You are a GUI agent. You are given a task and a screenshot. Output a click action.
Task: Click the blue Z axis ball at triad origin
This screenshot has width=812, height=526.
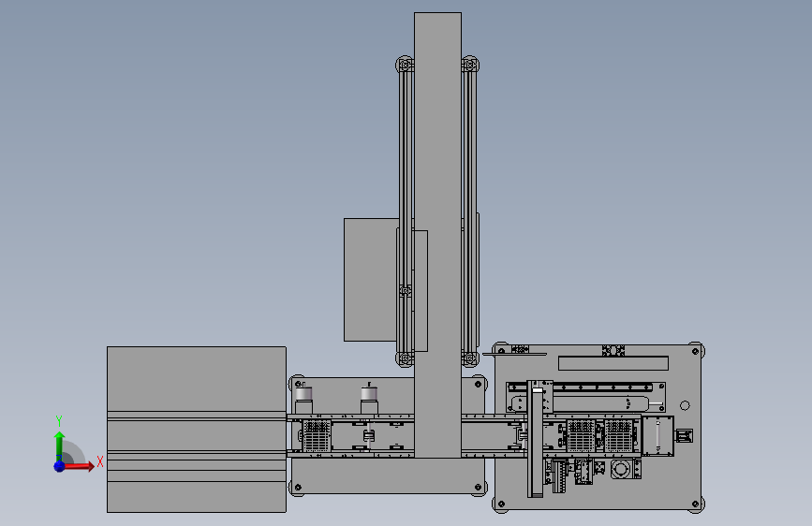[x=60, y=466]
